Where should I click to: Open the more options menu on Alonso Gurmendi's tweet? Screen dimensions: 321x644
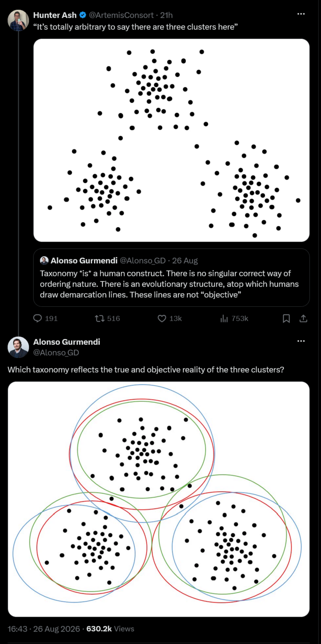301,341
